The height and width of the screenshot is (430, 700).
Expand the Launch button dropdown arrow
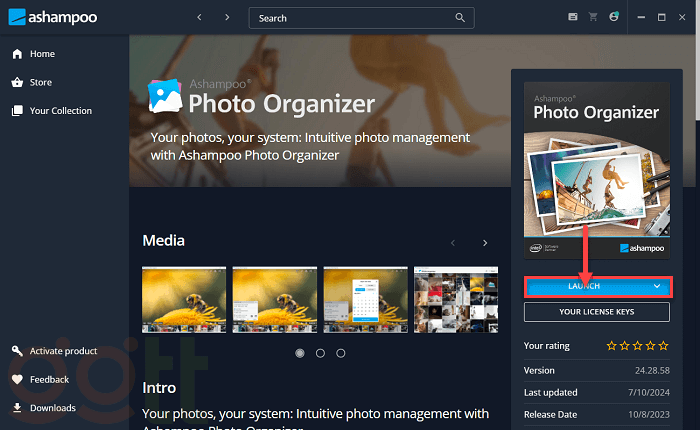coord(657,286)
